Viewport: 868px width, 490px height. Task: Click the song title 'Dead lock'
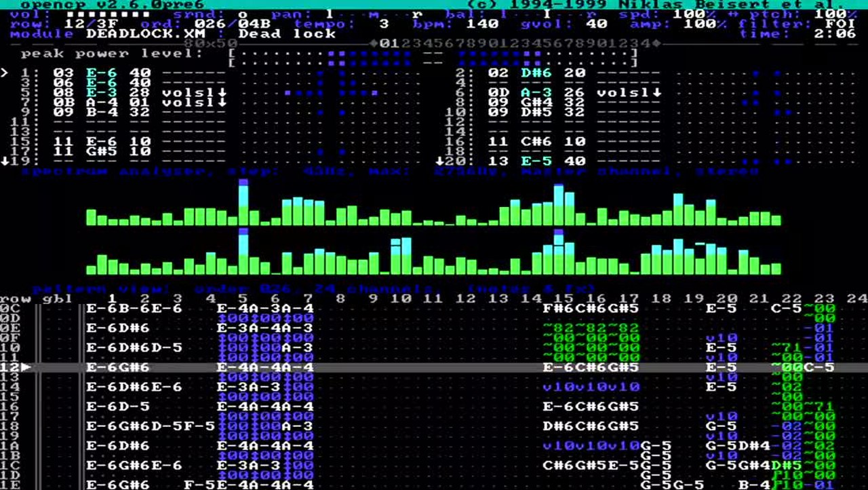[x=287, y=33]
